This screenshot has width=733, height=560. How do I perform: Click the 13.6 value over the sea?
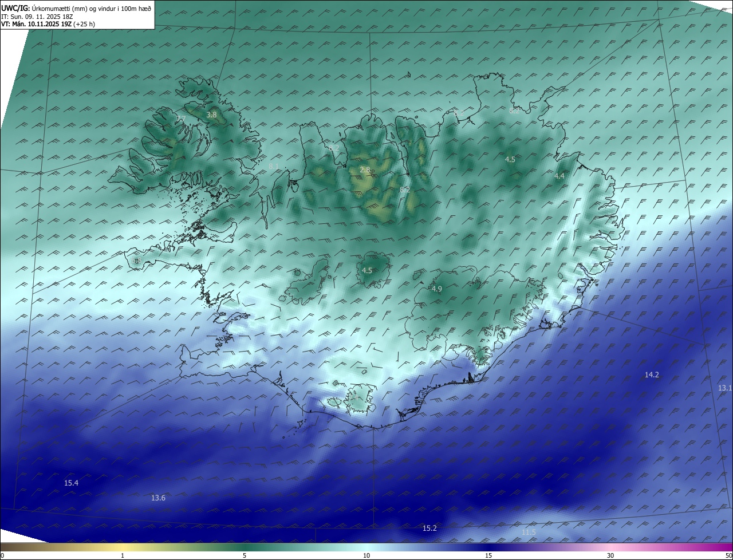(158, 498)
